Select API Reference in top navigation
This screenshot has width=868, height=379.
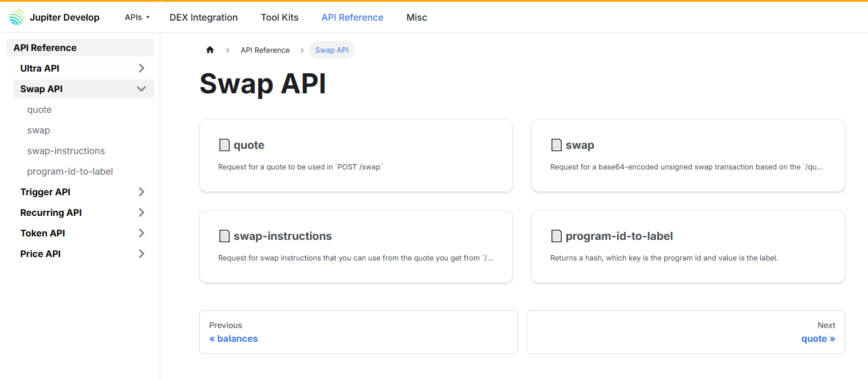point(352,17)
